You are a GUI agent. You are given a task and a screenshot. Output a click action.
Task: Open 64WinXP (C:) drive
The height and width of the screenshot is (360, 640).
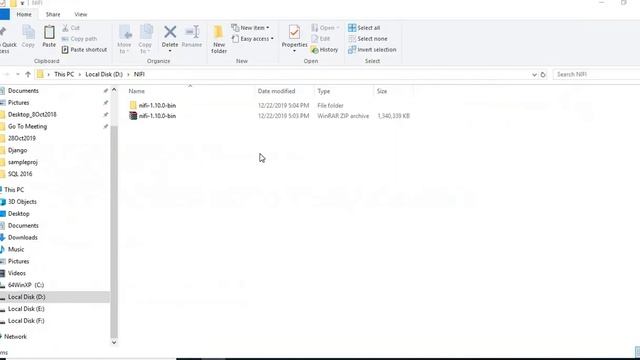pos(26,285)
